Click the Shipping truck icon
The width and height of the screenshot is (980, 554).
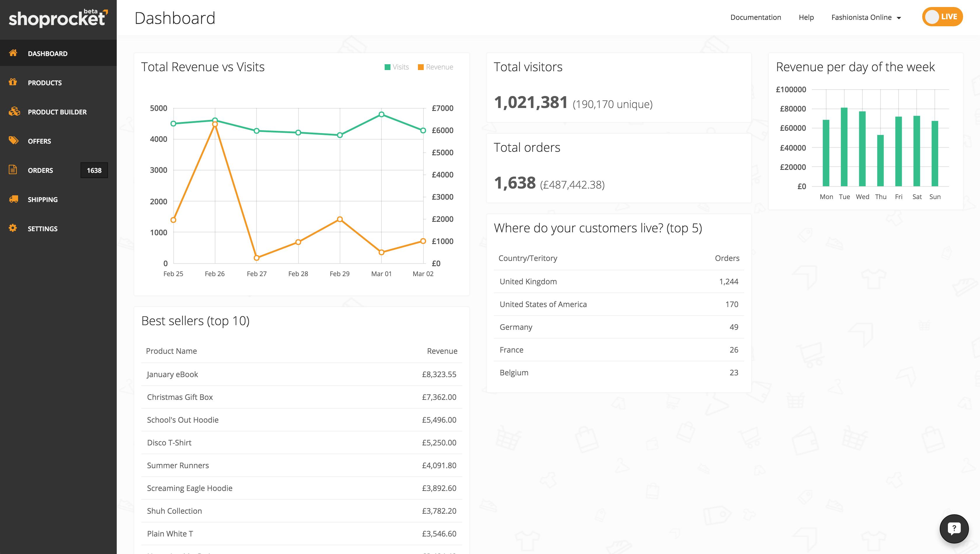tap(13, 199)
